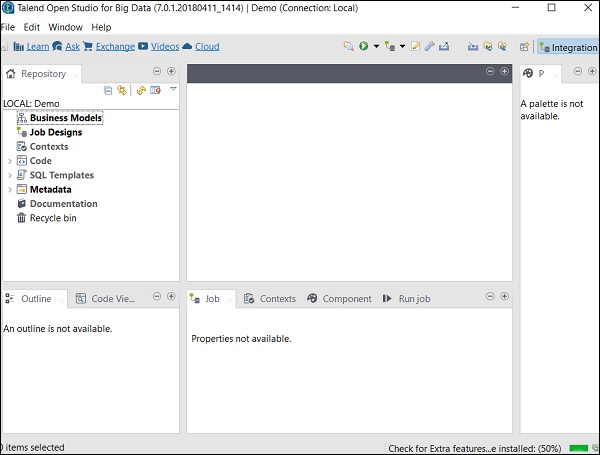The image size is (600, 455).
Task: Open the Exchange link
Action: point(115,47)
